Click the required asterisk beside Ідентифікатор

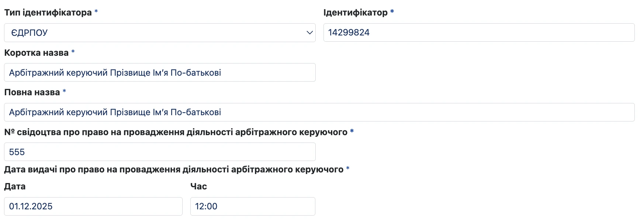point(392,12)
